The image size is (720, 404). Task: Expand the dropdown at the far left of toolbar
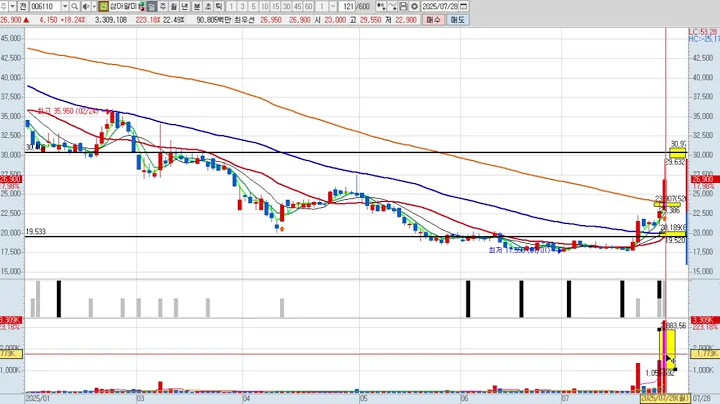[x=12, y=6]
